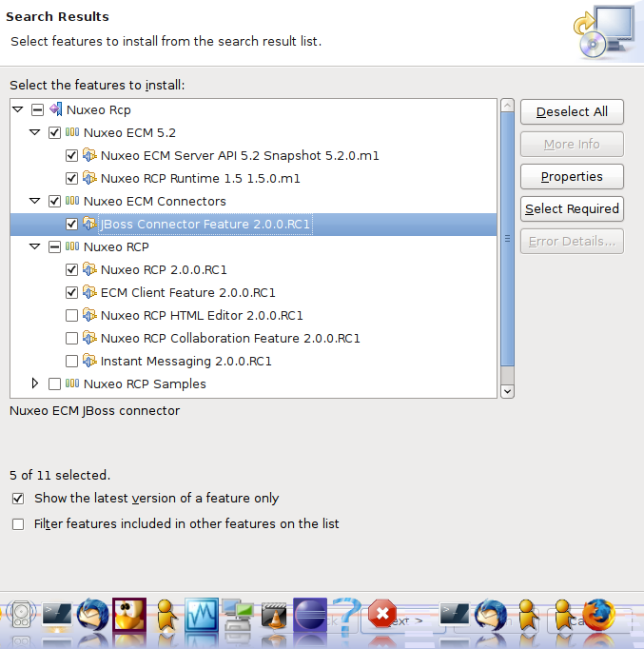This screenshot has height=649, width=644.
Task: Check the Instant Messaging 2.0.0.RC1 checkbox
Action: pos(71,361)
